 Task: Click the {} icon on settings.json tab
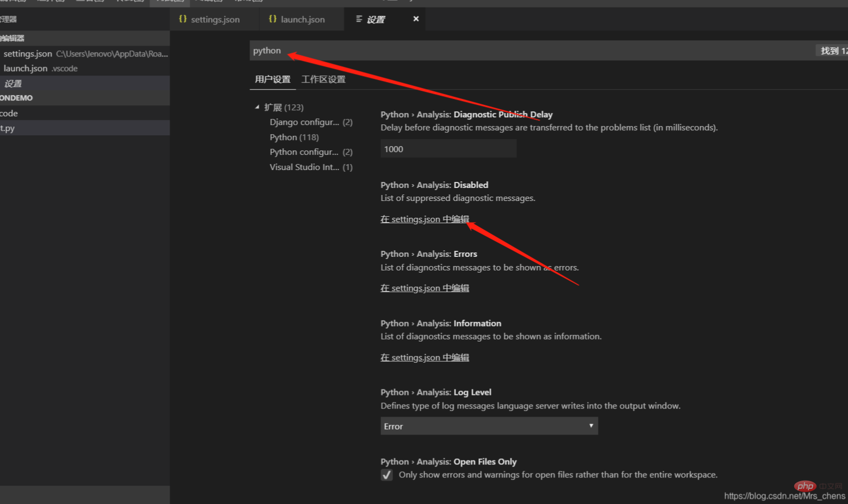pyautogui.click(x=183, y=19)
